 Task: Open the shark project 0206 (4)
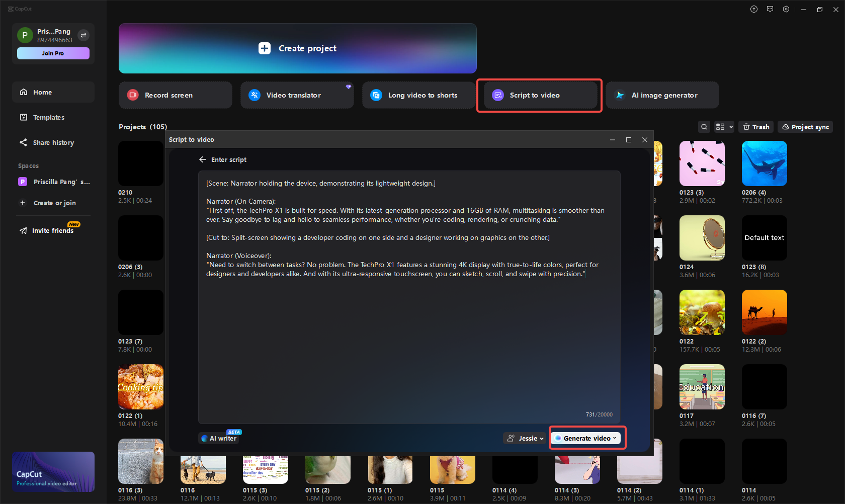[x=765, y=163]
